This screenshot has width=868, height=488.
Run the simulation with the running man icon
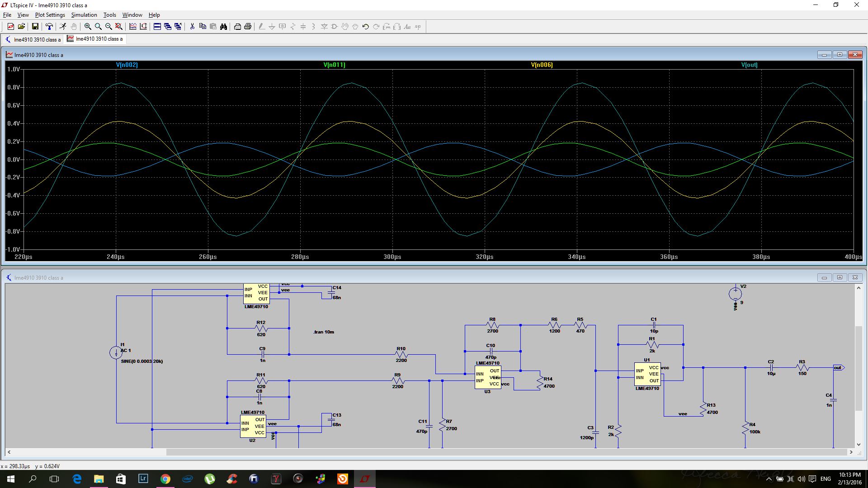pyautogui.click(x=63, y=27)
